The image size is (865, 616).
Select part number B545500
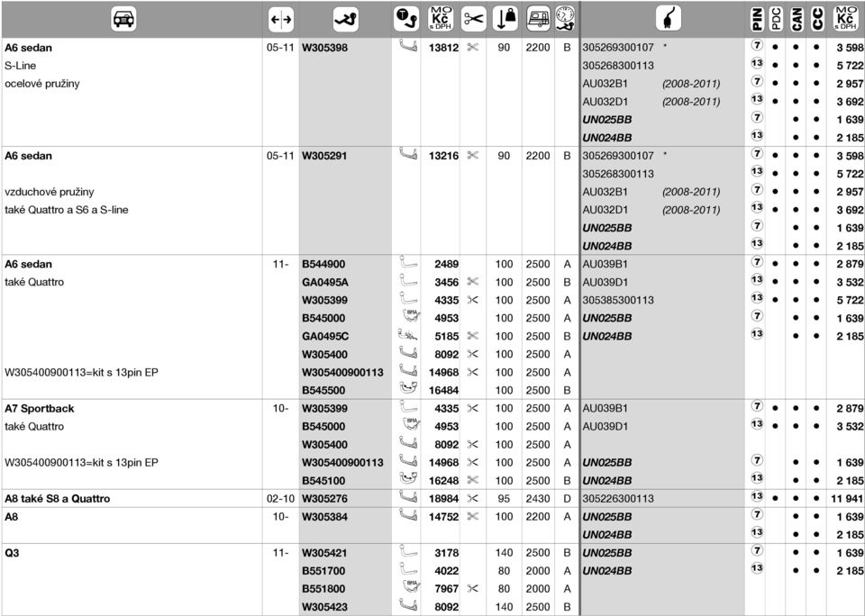tap(323, 390)
